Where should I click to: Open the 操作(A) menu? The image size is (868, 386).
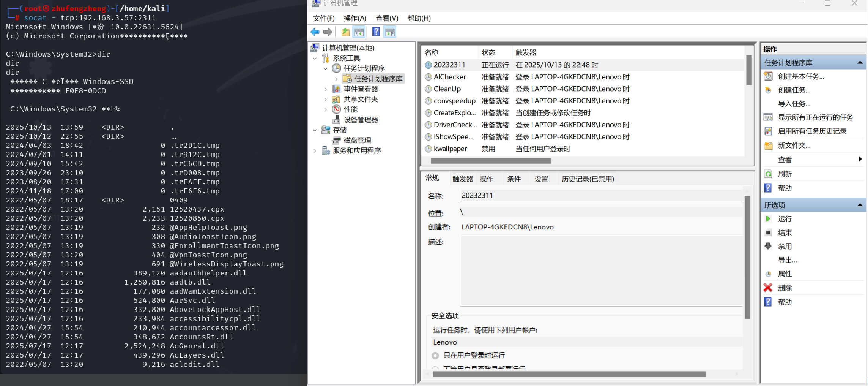point(355,18)
